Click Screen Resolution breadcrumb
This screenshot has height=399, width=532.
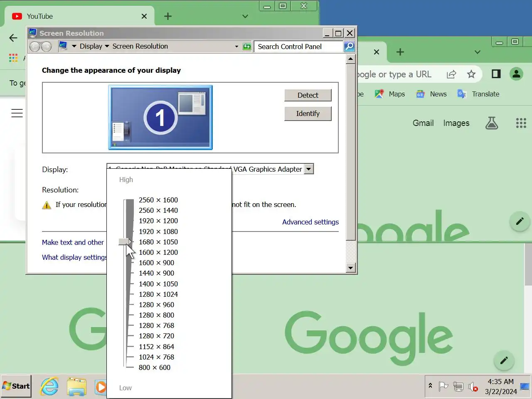140,46
